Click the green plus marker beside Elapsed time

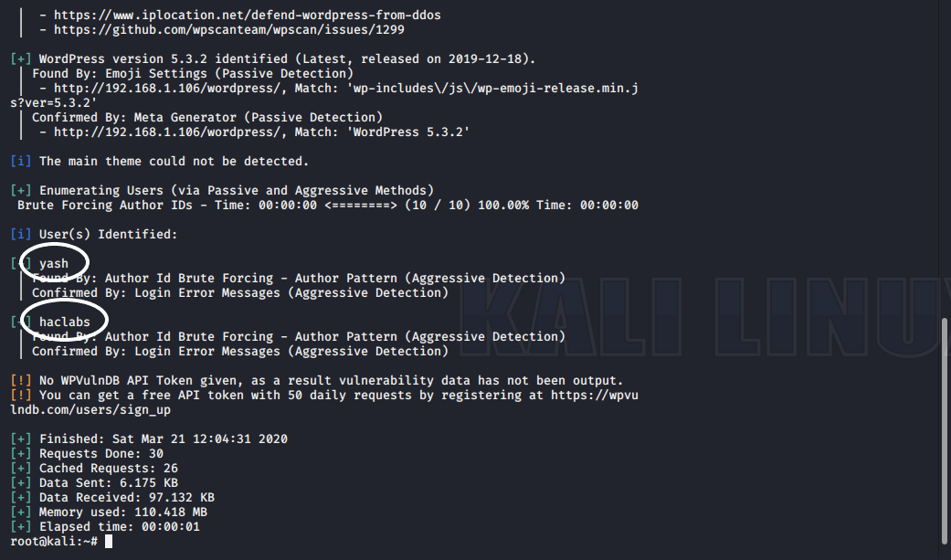pyautogui.click(x=21, y=527)
